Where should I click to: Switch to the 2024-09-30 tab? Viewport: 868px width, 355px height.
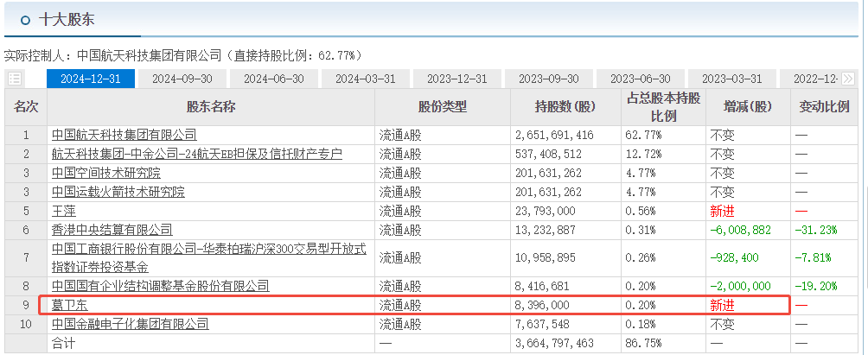click(182, 79)
